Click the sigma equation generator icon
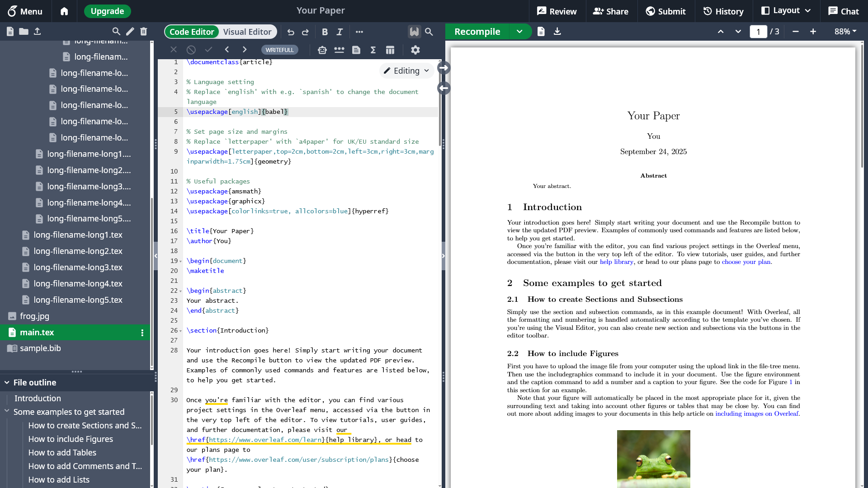The width and height of the screenshot is (868, 488). (x=373, y=50)
